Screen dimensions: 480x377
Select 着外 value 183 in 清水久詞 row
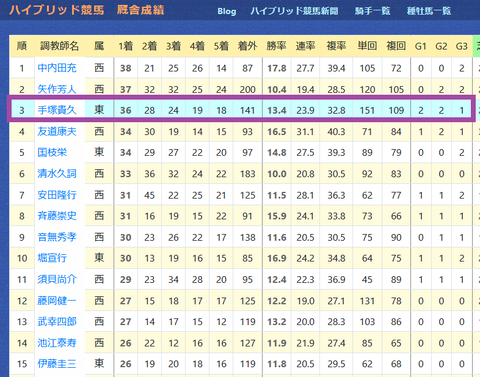(x=247, y=174)
